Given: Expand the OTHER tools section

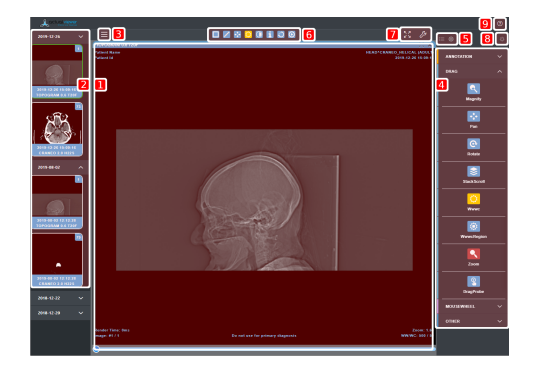Looking at the screenshot, I should [473, 321].
